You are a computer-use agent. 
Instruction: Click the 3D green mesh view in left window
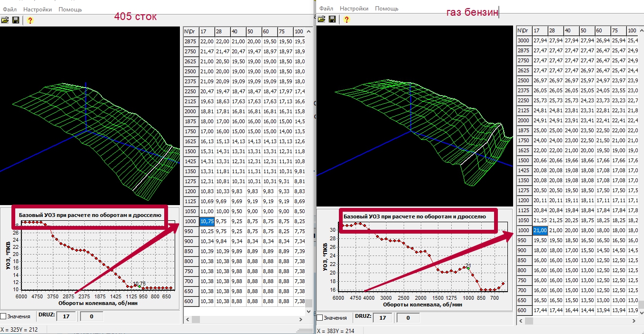pos(90,115)
